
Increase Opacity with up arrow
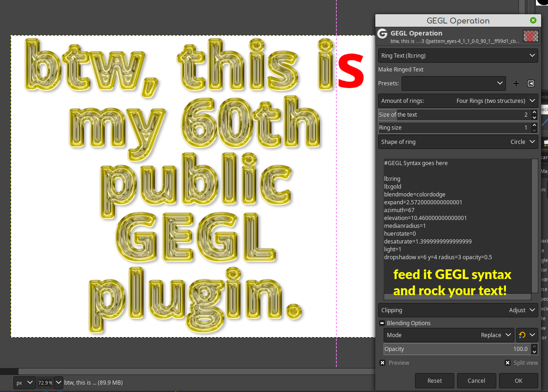coord(534,346)
